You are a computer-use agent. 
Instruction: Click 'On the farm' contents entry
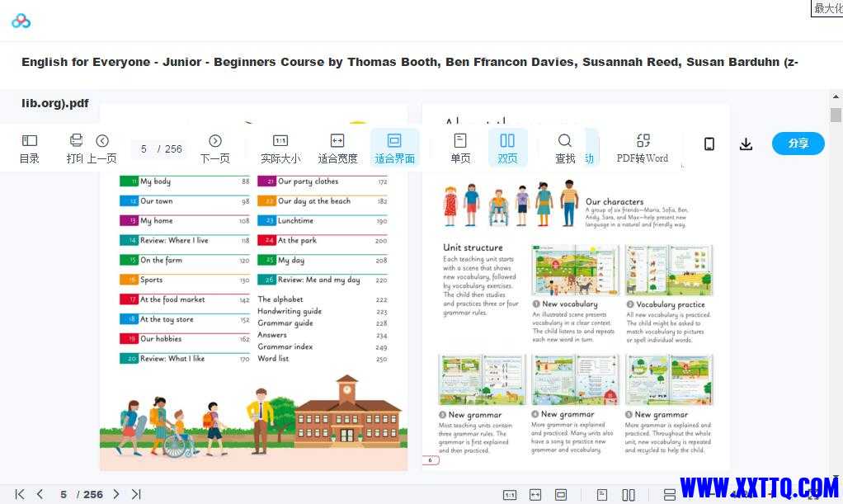185,261
